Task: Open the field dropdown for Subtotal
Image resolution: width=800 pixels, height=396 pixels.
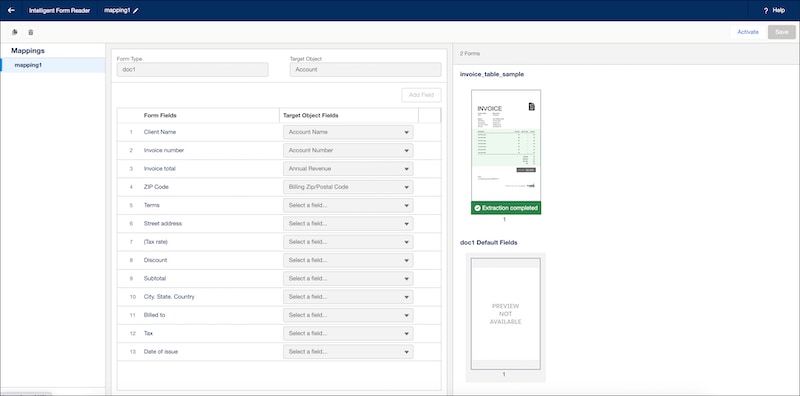Action: coord(348,279)
